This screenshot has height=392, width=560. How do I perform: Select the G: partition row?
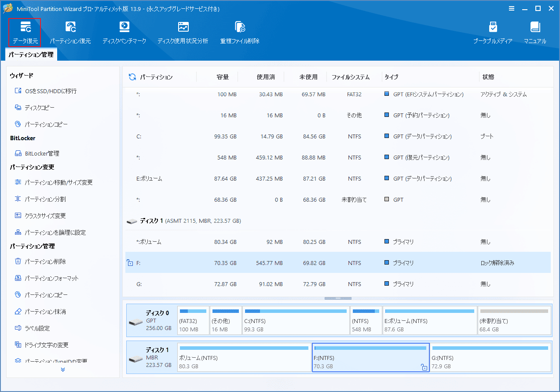(x=338, y=284)
